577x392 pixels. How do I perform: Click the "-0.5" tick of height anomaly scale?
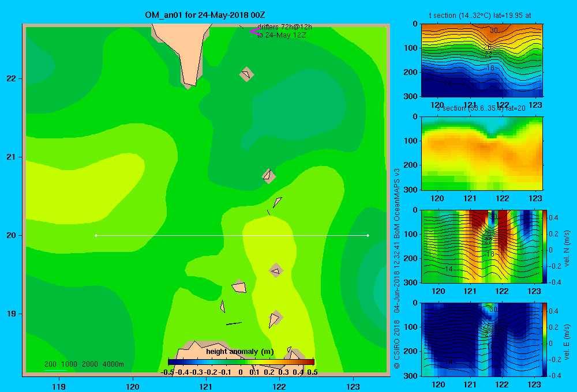(167, 372)
